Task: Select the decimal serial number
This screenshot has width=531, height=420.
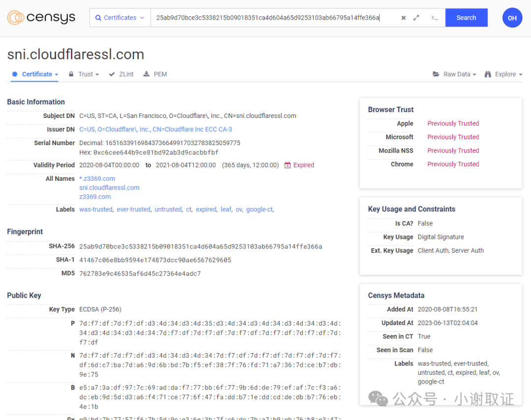Action: click(x=173, y=143)
